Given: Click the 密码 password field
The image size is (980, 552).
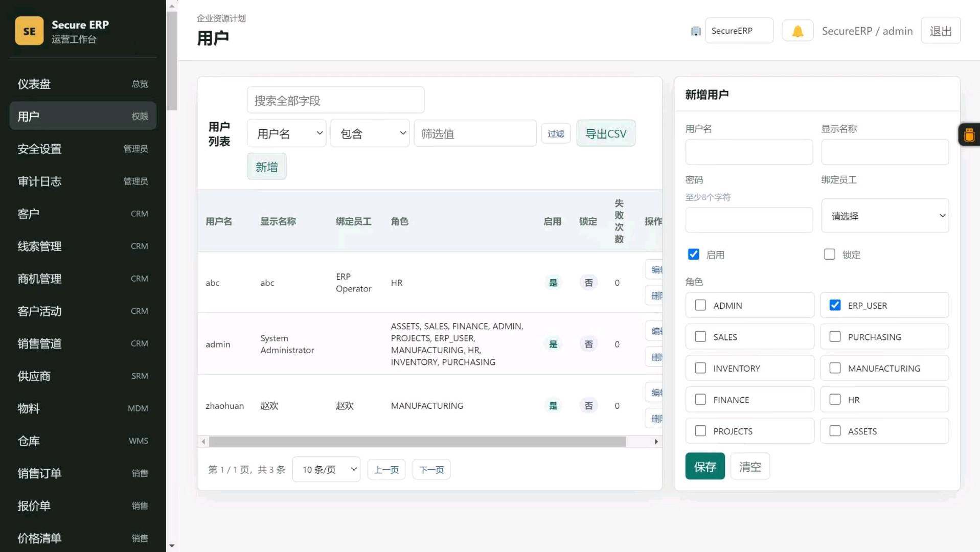Looking at the screenshot, I should pos(749,220).
